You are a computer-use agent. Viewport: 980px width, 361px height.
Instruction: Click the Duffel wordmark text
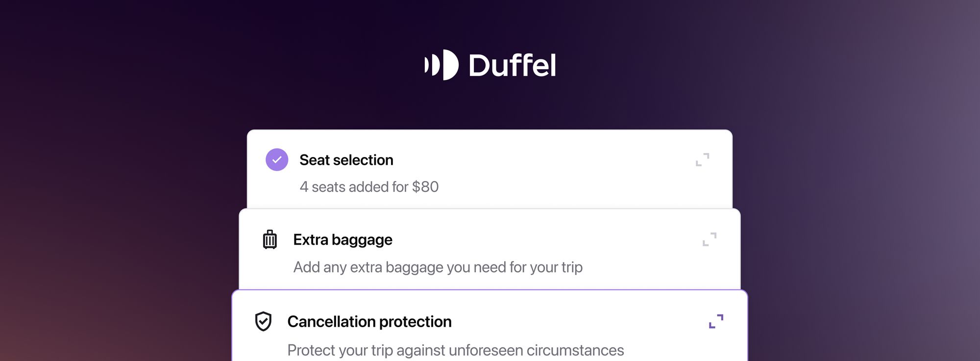(x=512, y=65)
